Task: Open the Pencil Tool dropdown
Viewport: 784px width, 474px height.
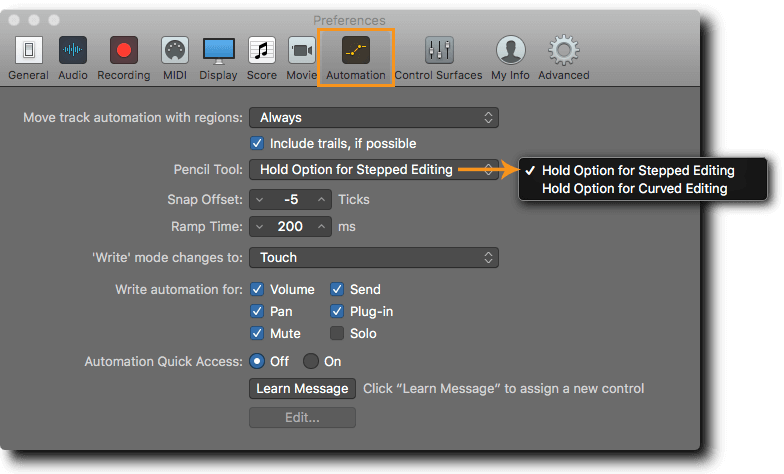Action: point(374,170)
